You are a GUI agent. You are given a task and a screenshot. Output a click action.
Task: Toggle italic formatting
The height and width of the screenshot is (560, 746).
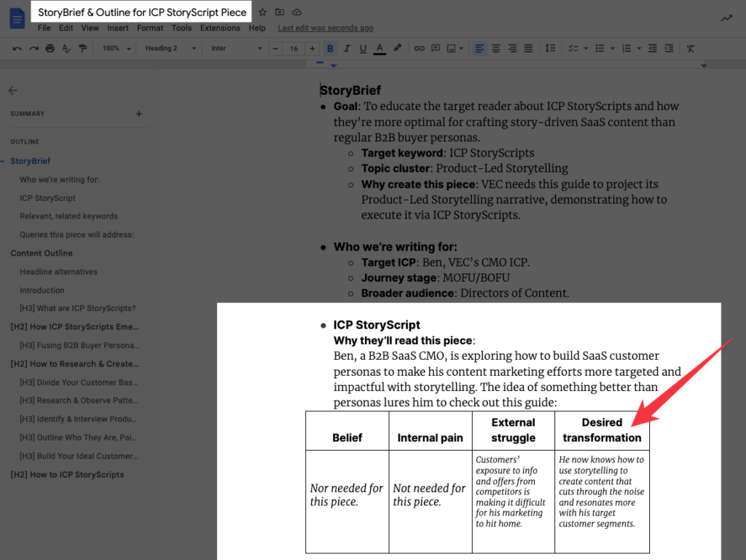(347, 49)
